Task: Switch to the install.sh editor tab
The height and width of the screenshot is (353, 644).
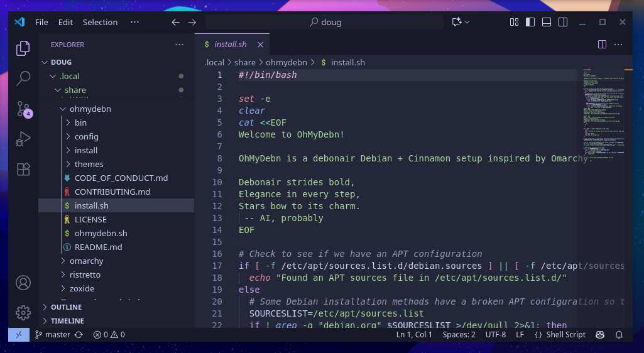Action: click(232, 45)
